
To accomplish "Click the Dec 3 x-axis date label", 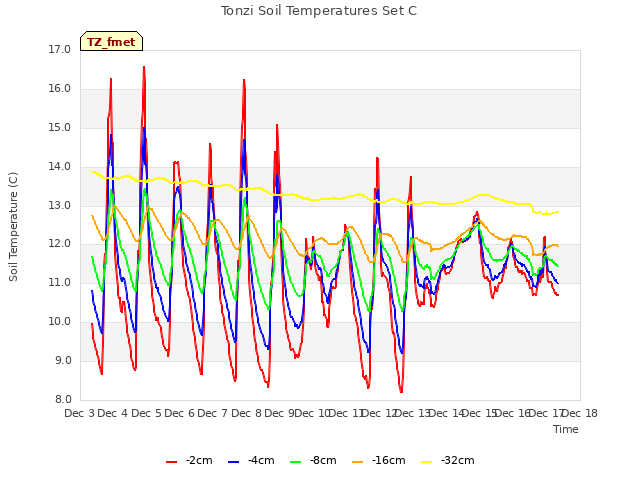I will (80, 413).
